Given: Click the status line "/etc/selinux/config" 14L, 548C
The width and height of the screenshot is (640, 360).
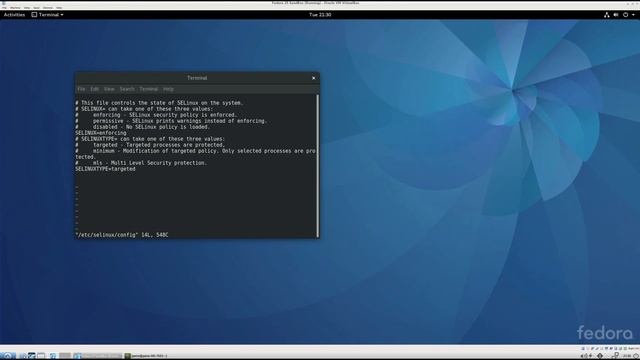Looking at the screenshot, I should (122, 235).
